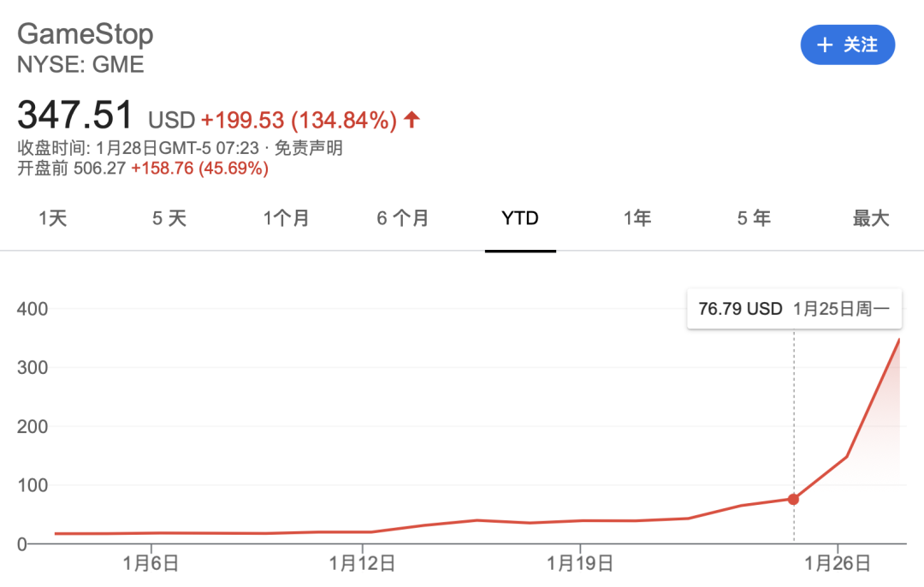Select the 5 天 range tab
Image resolution: width=924 pixels, height=587 pixels.
coord(169,219)
